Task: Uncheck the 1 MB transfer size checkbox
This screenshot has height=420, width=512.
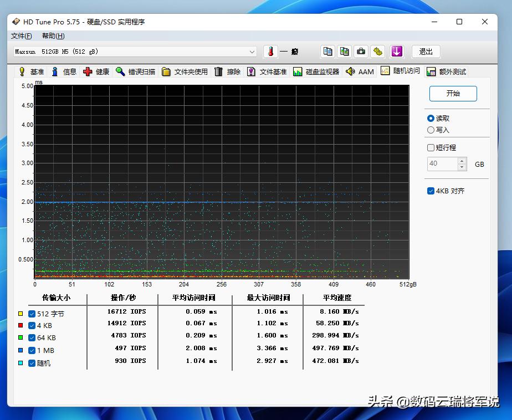Action: [x=32, y=350]
